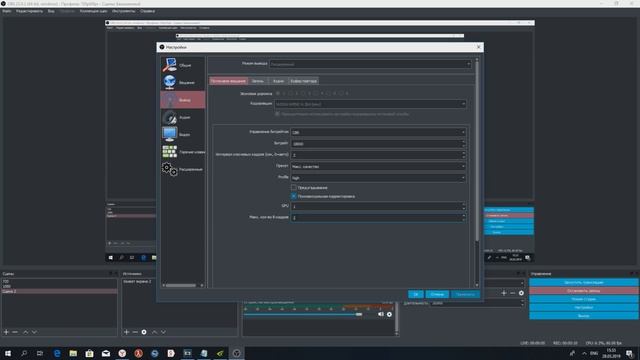
Task: Confirm settings with the OK button
Action: (x=416, y=294)
